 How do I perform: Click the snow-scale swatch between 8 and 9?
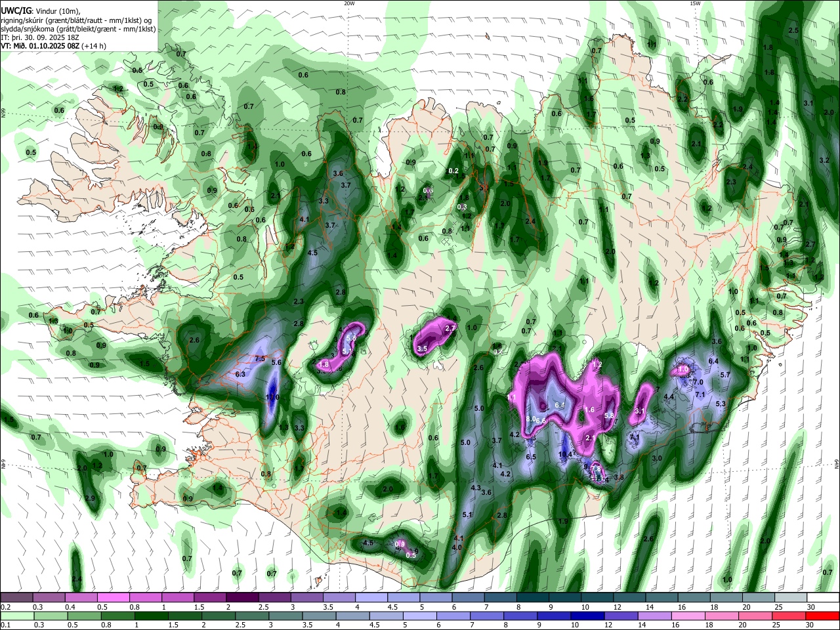click(x=533, y=597)
